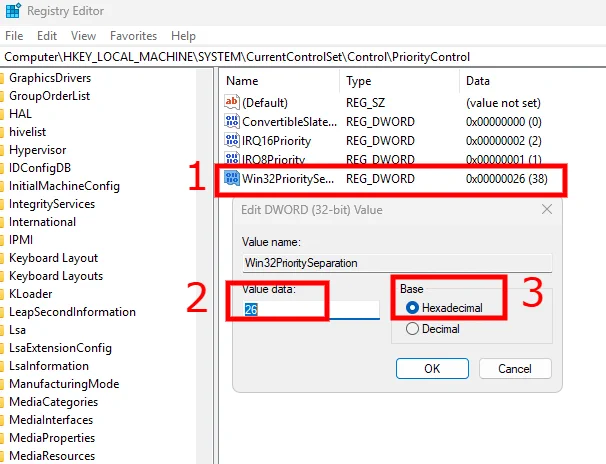Image resolution: width=606 pixels, height=464 pixels.
Task: Select the GraphicsDrivers key
Action: (x=50, y=78)
